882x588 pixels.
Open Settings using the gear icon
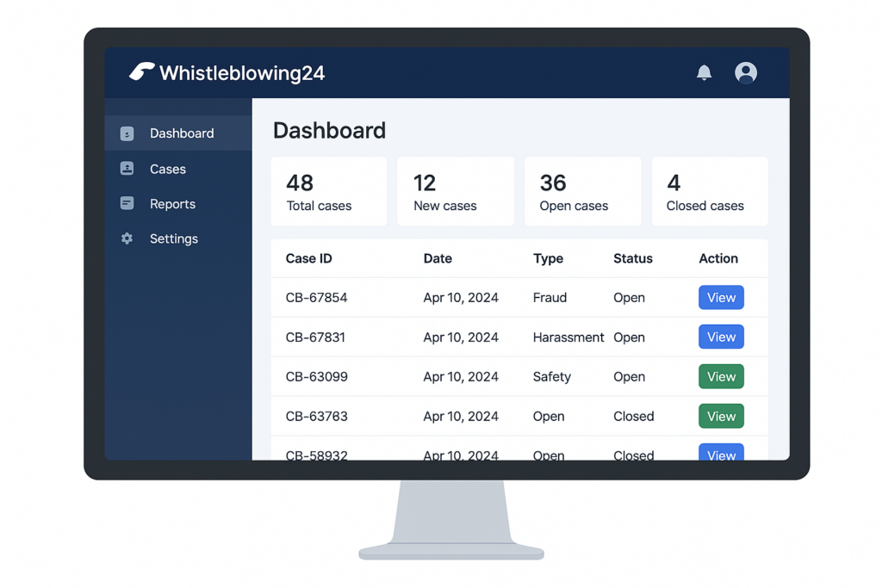[127, 238]
